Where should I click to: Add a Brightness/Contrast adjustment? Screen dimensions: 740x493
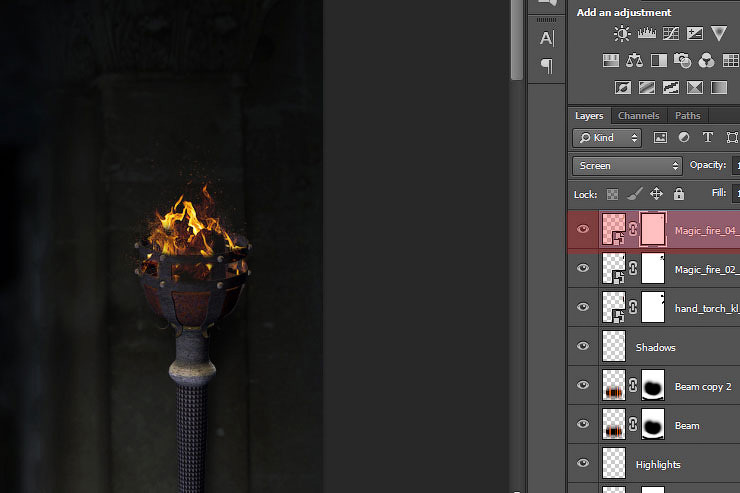[623, 34]
